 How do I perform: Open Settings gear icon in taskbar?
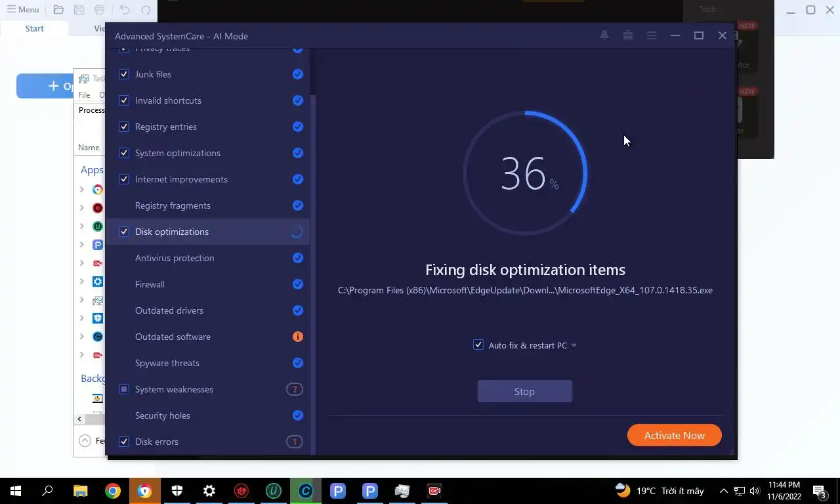(209, 491)
